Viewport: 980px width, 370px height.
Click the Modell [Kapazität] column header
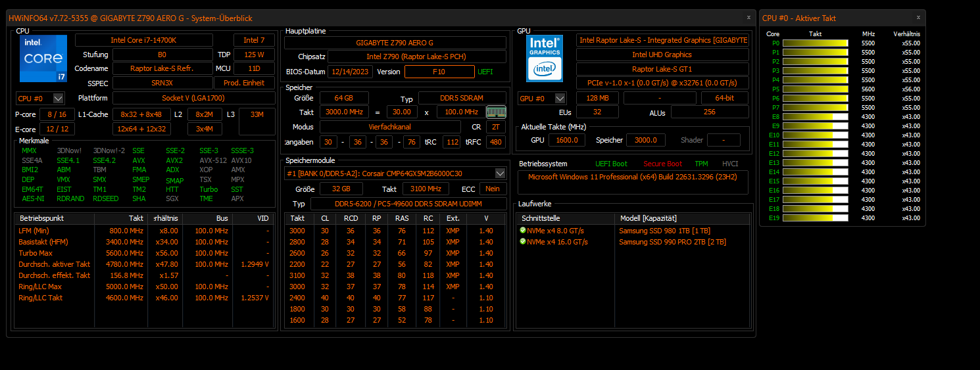click(682, 218)
